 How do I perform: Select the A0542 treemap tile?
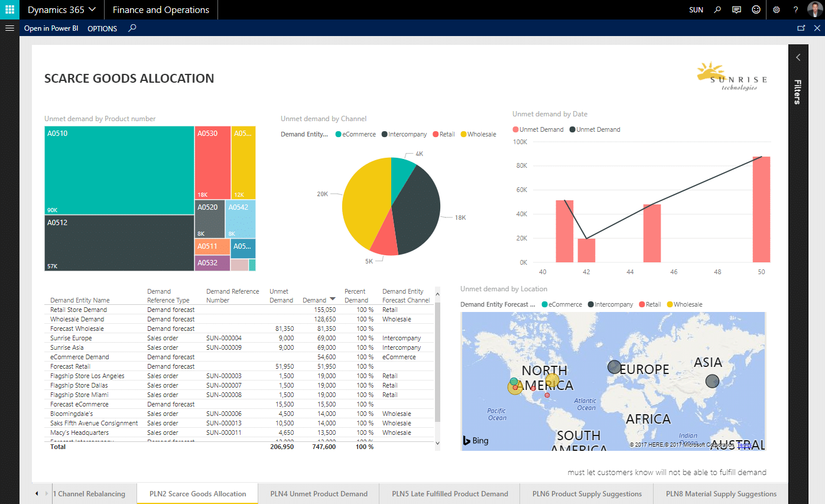click(x=240, y=219)
